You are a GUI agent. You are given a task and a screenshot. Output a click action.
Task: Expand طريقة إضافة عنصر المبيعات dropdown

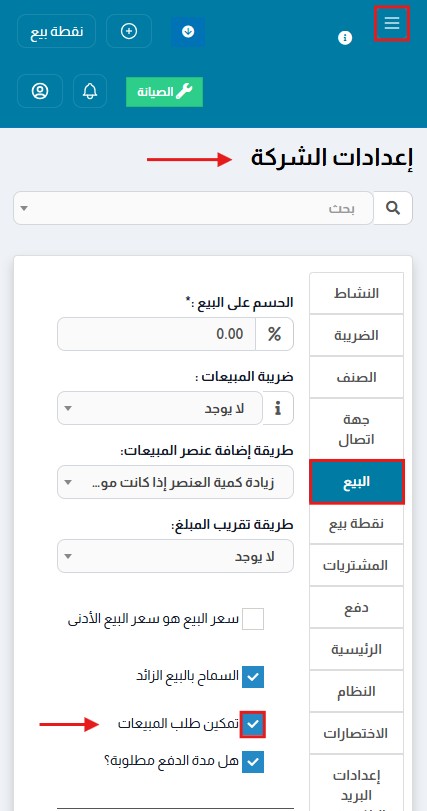175,482
